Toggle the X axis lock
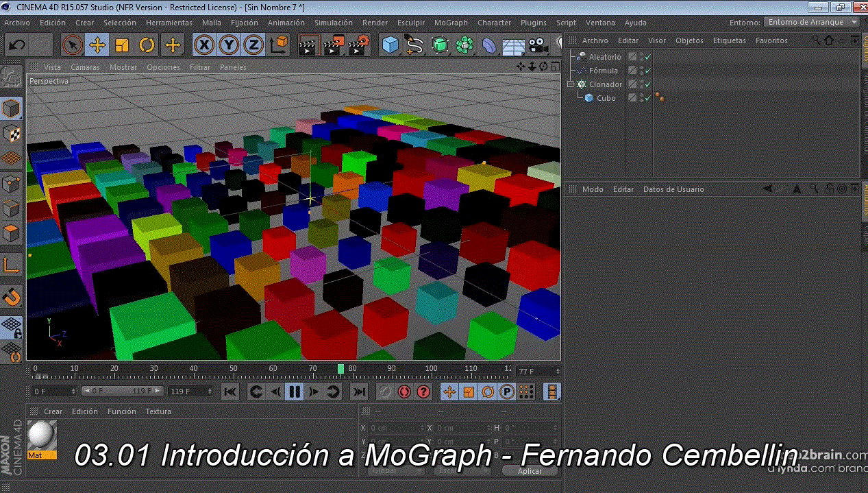868x493 pixels. 203,45
